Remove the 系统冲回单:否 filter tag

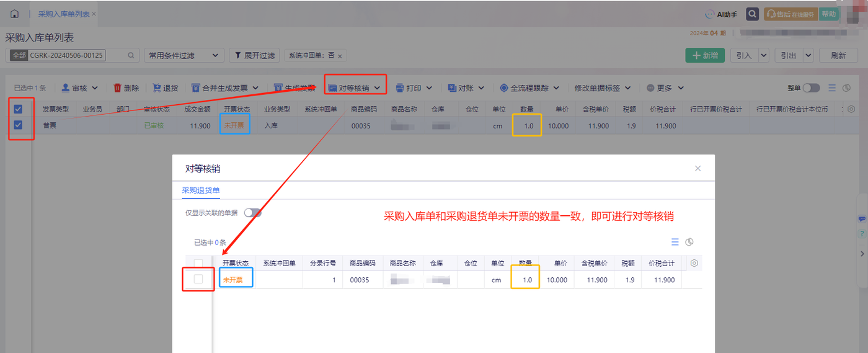coord(340,56)
